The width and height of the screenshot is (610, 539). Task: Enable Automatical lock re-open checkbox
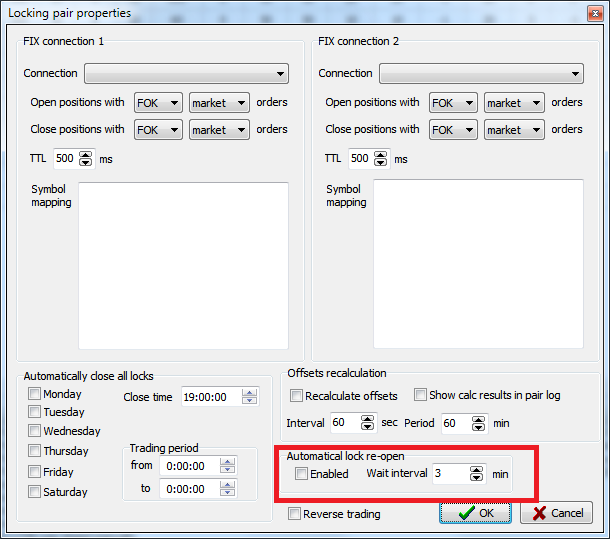pyautogui.click(x=301, y=474)
